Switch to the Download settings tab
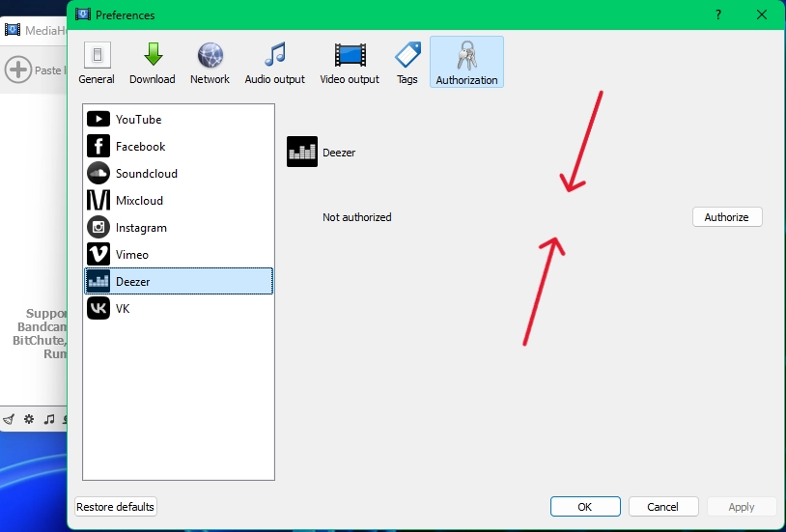Screen dimensions: 786x532 tap(153, 63)
